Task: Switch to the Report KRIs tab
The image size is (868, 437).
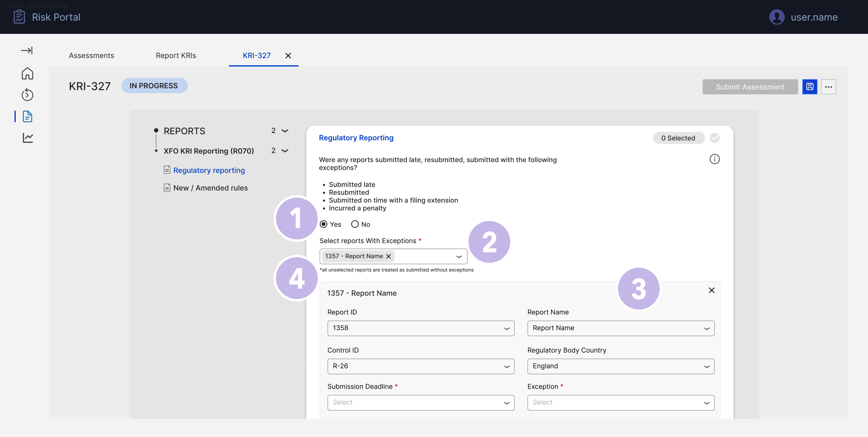Action: click(x=176, y=56)
